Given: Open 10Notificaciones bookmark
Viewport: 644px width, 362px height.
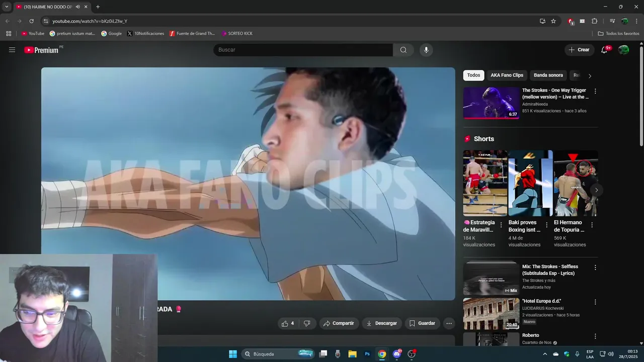Looking at the screenshot, I should coord(145,34).
